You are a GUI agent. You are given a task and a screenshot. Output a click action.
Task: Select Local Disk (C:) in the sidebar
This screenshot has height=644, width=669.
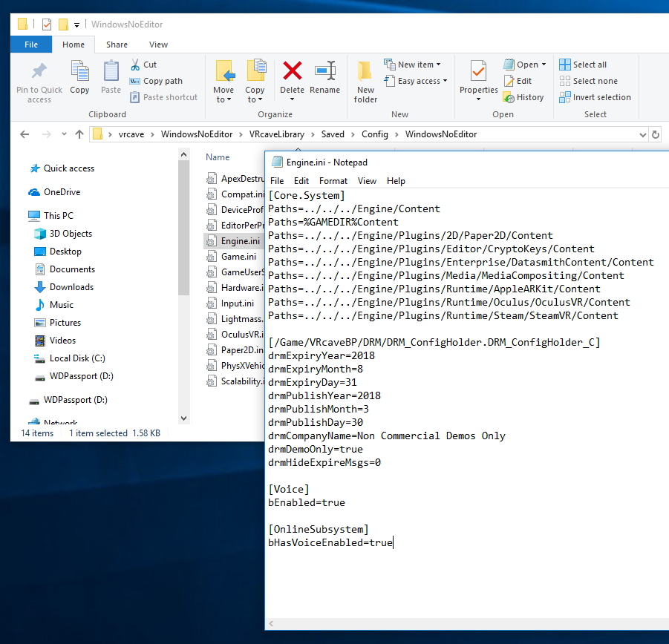point(77,358)
